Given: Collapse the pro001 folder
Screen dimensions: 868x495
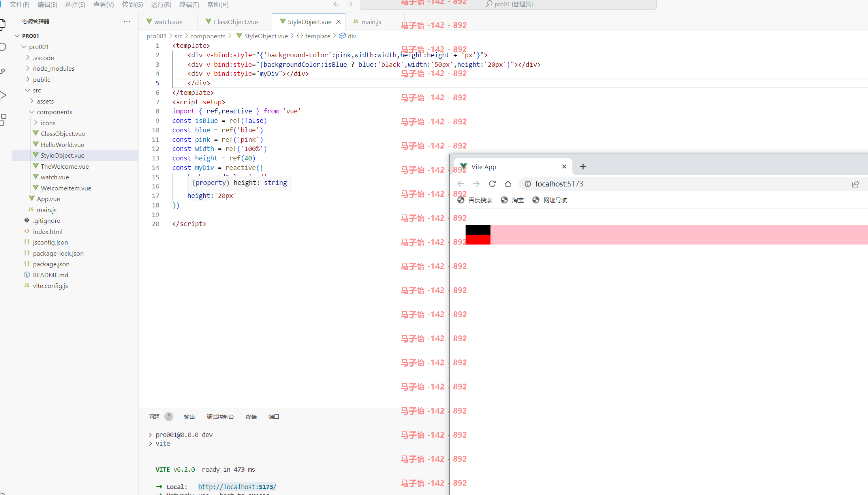Looking at the screenshot, I should tap(24, 47).
